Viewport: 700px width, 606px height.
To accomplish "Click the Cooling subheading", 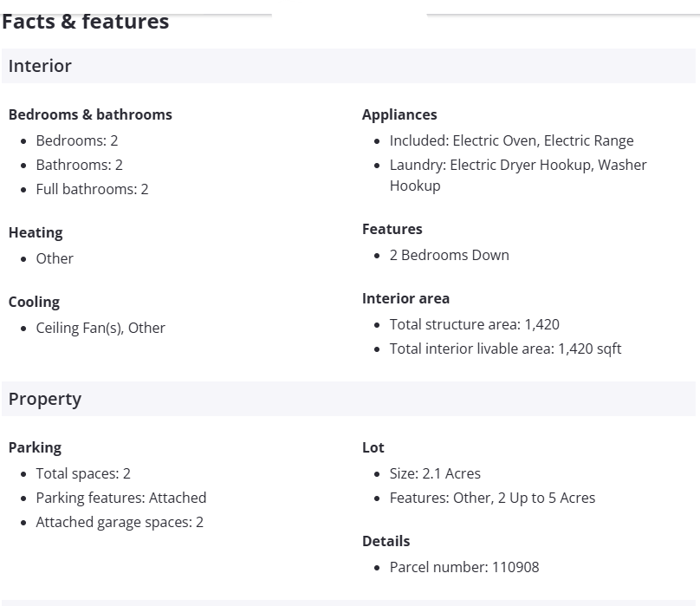I will [x=34, y=302].
